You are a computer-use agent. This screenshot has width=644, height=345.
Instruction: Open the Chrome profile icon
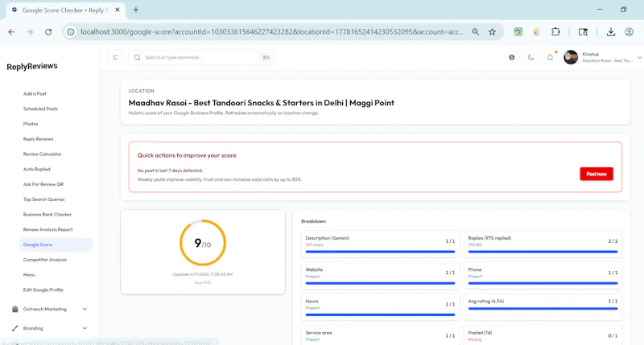[629, 31]
